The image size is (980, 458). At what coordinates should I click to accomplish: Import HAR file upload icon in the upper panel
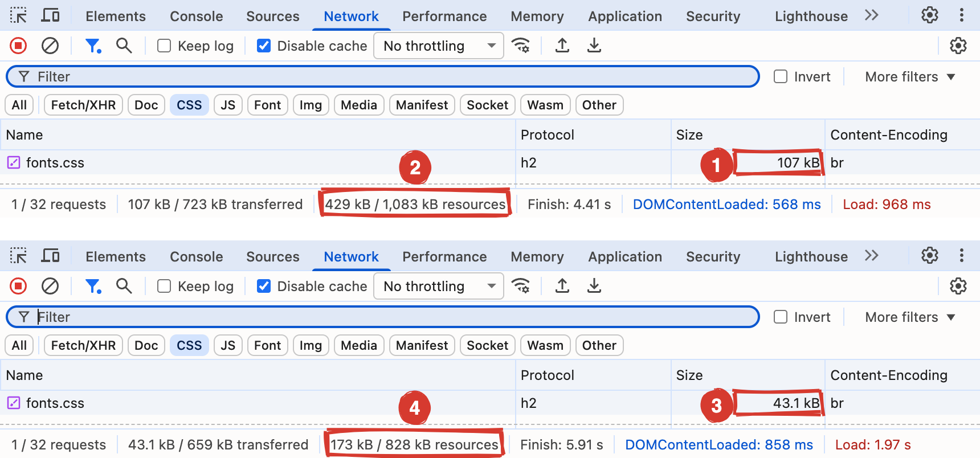coord(562,46)
